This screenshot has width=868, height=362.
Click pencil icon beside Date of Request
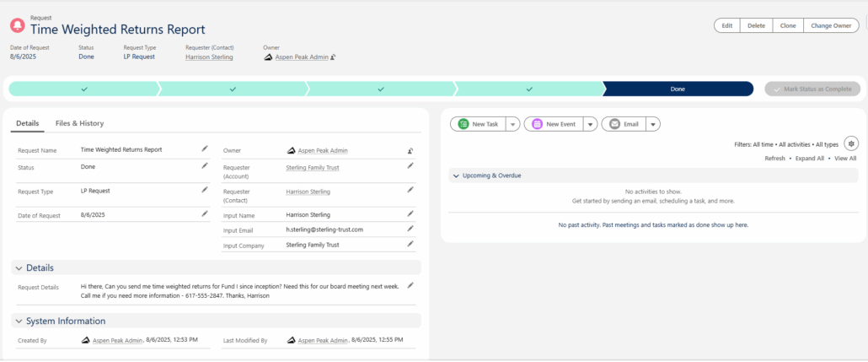click(204, 214)
